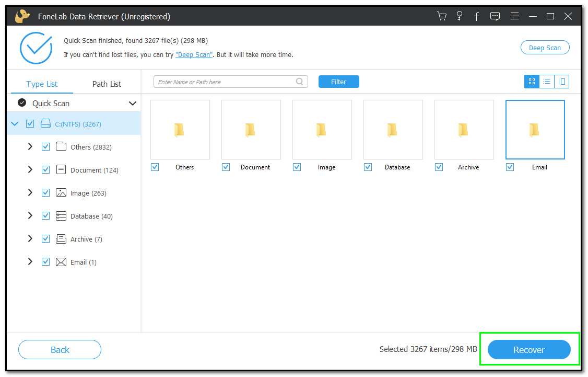Toggle checkbox under Archive folder thumbnail
The height and width of the screenshot is (377, 588).
point(439,167)
